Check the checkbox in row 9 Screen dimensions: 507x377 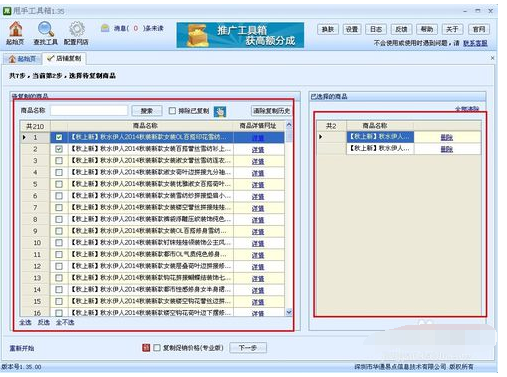[x=59, y=231]
